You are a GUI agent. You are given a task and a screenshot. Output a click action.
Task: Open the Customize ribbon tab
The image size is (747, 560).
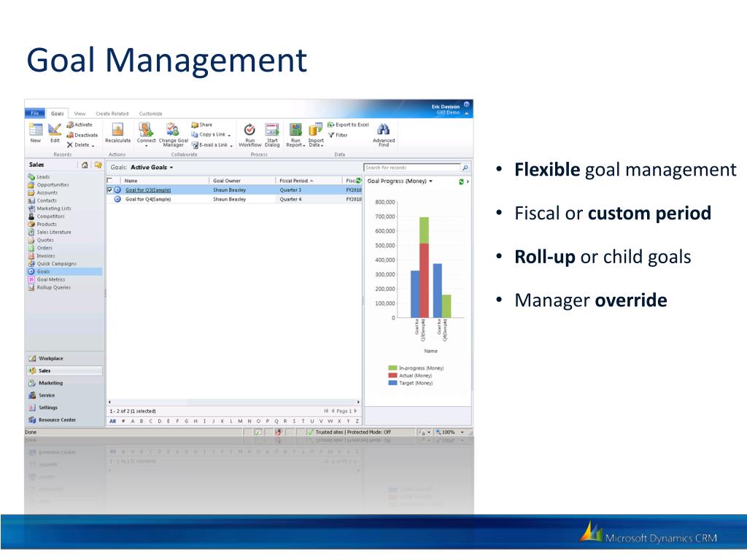click(x=150, y=113)
